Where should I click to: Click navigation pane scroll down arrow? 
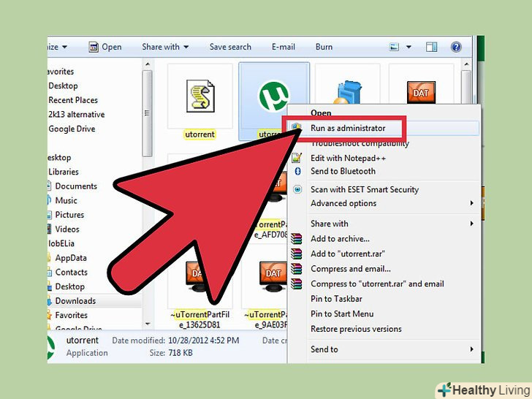[148, 324]
